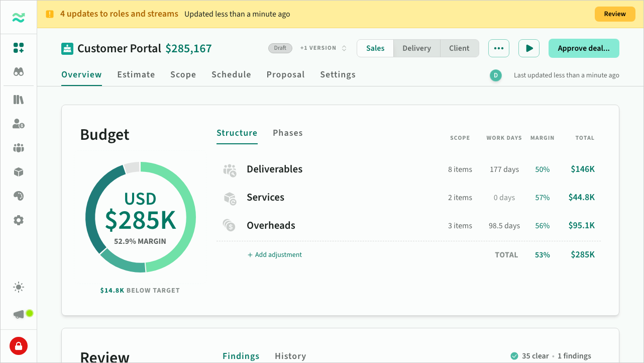Screen dimensions: 644x363
Task: Expand the +1 VERSION selector
Action: click(x=324, y=48)
